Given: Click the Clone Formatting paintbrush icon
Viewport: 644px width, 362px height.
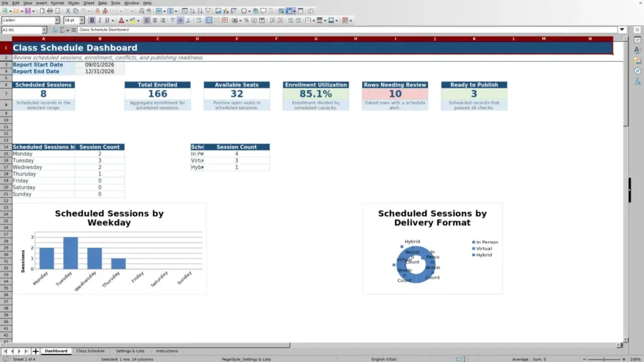Looking at the screenshot, I should 97,11.
